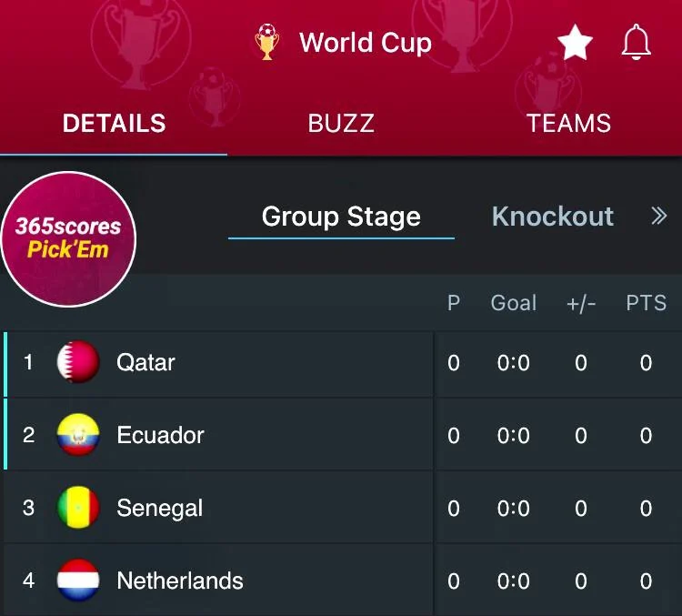Tap the Qatar flag icon
This screenshot has width=682, height=616.
pos(78,362)
